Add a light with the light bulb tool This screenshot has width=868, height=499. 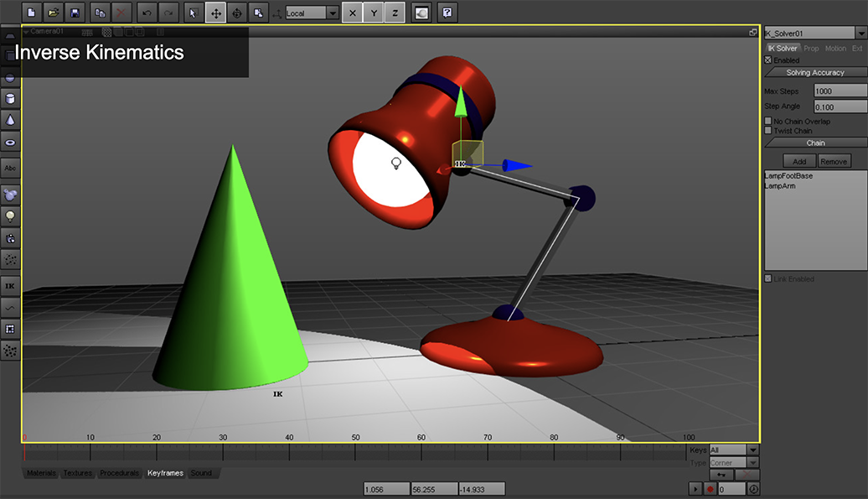(x=10, y=216)
